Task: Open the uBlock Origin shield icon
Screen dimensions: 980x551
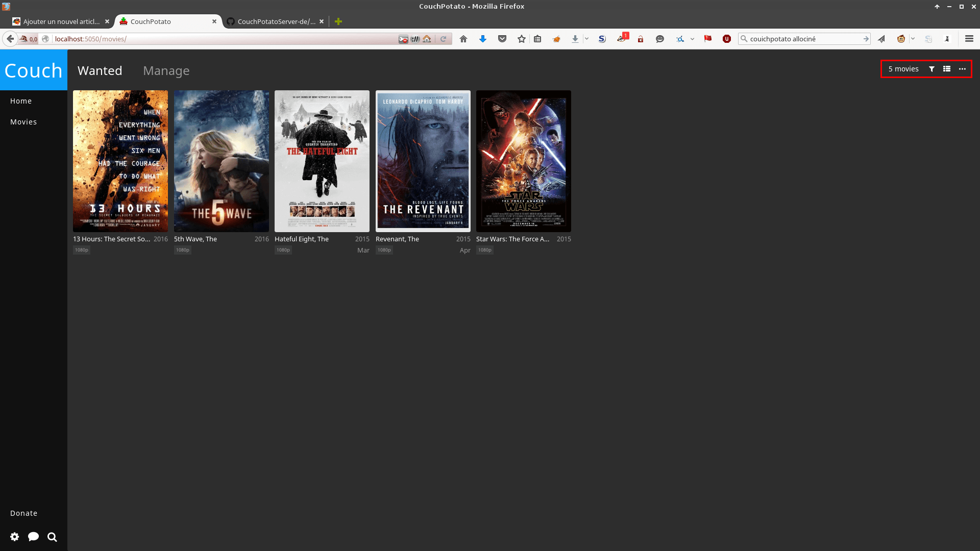Action: pyautogui.click(x=727, y=39)
